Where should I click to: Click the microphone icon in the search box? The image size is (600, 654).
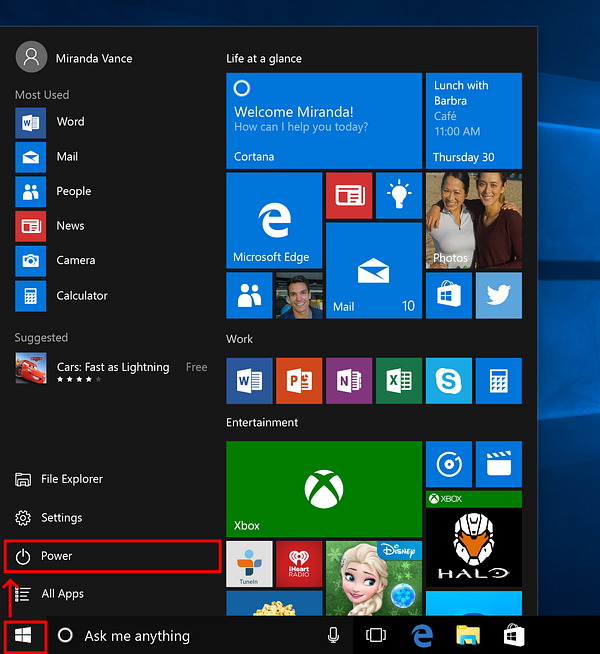333,636
